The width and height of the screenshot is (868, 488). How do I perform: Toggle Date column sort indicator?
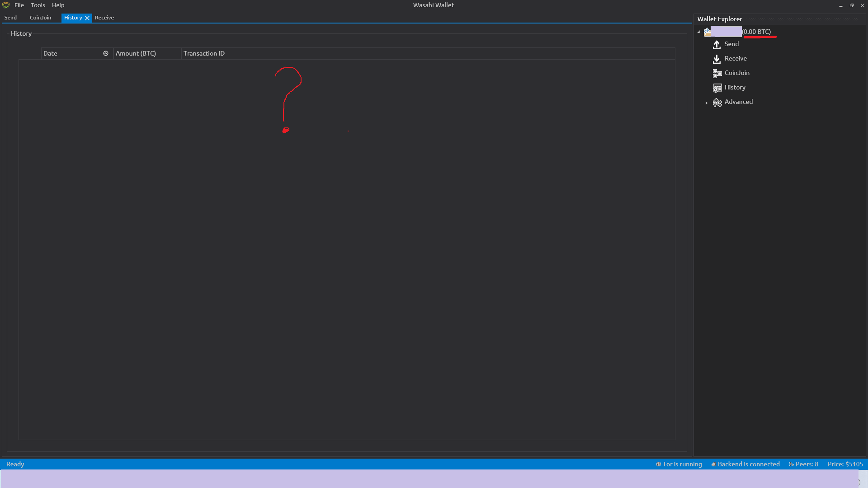[106, 53]
